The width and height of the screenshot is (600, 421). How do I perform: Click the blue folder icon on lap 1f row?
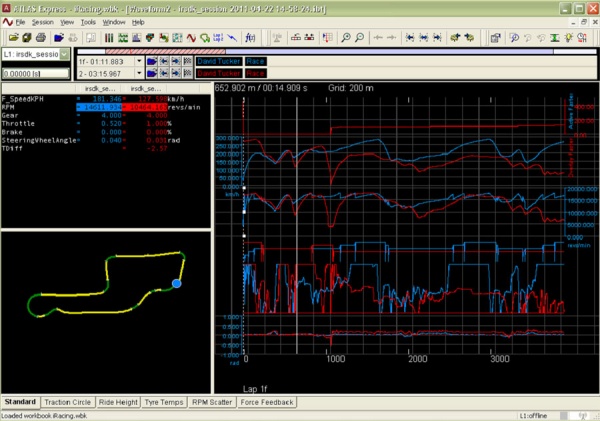click(151, 62)
